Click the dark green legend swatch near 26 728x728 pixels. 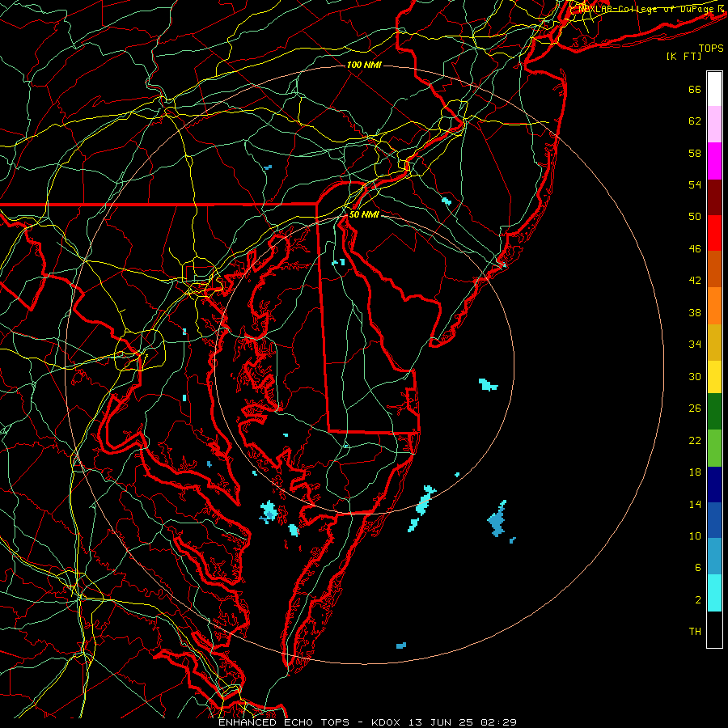[x=714, y=412]
